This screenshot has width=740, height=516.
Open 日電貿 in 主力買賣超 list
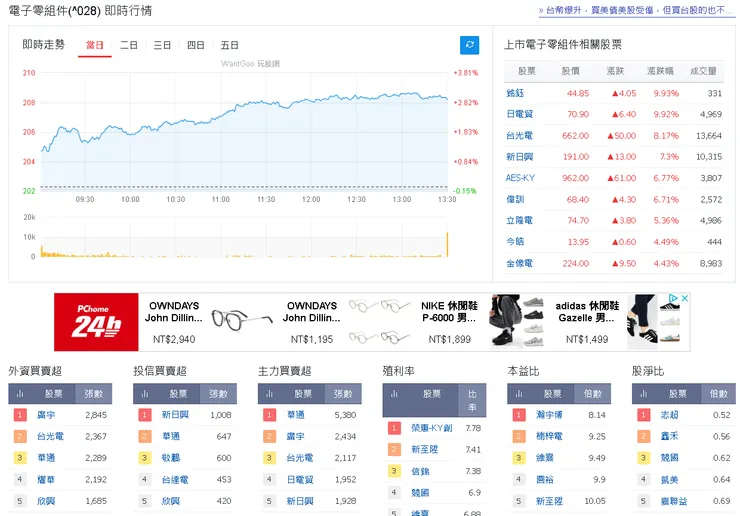[x=300, y=480]
